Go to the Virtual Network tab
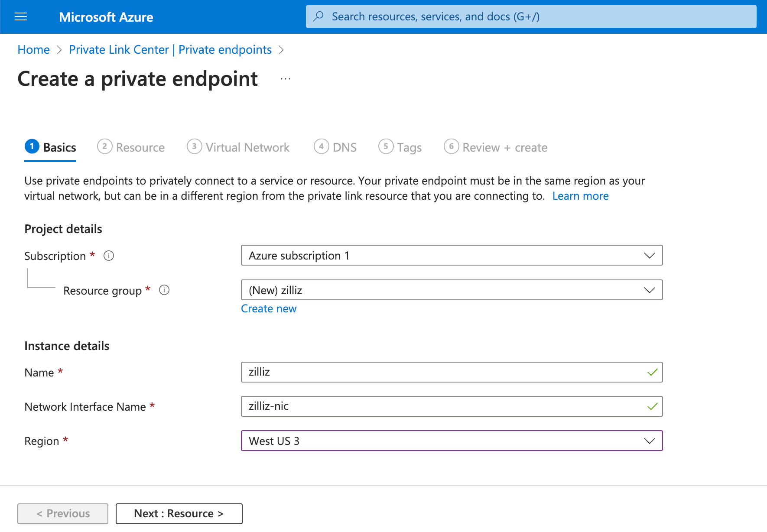The image size is (767, 532). point(238,147)
